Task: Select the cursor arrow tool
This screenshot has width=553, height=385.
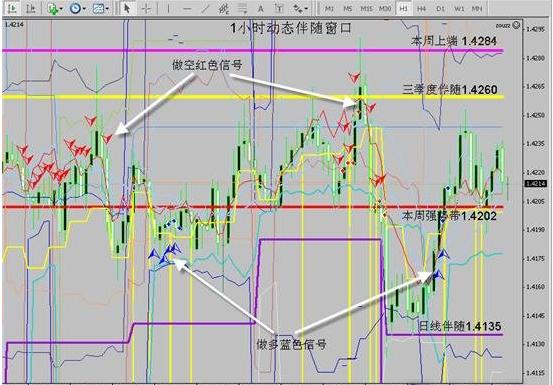Action: click(x=127, y=8)
